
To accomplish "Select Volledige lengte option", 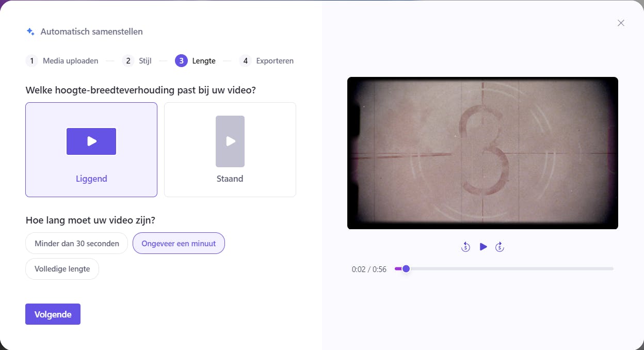I will 62,269.
